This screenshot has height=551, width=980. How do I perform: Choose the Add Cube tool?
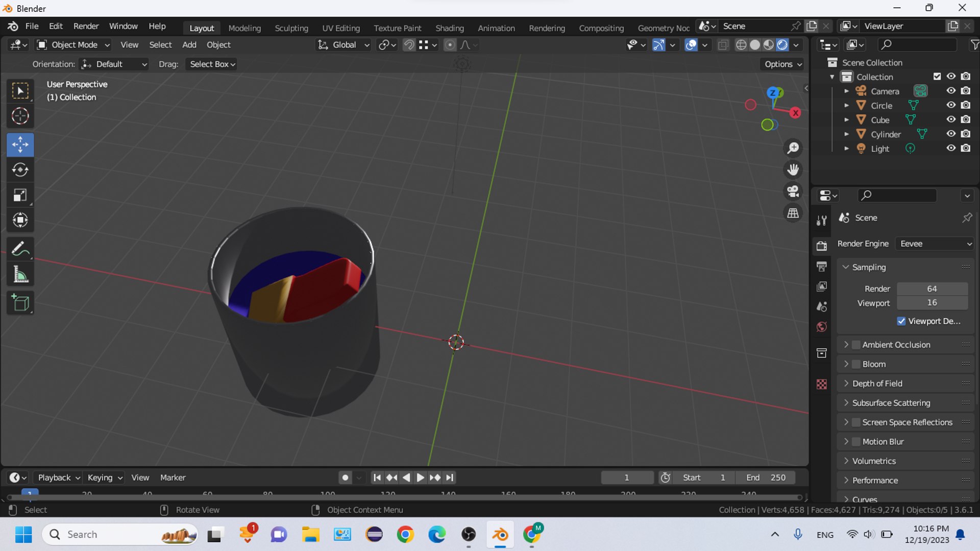point(20,303)
